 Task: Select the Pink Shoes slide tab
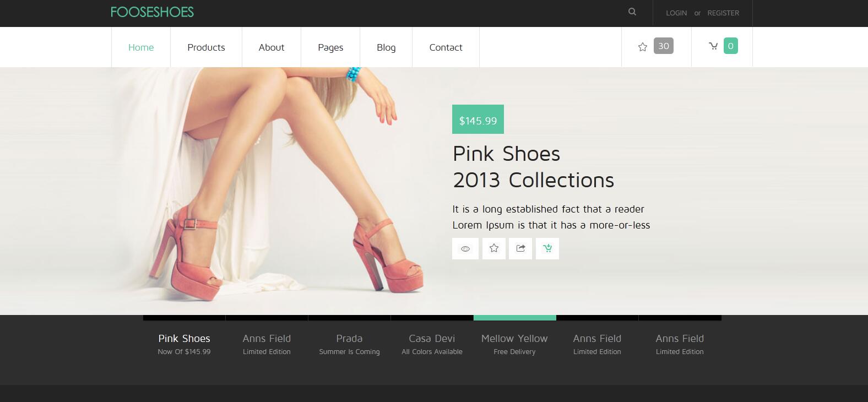pos(184,344)
